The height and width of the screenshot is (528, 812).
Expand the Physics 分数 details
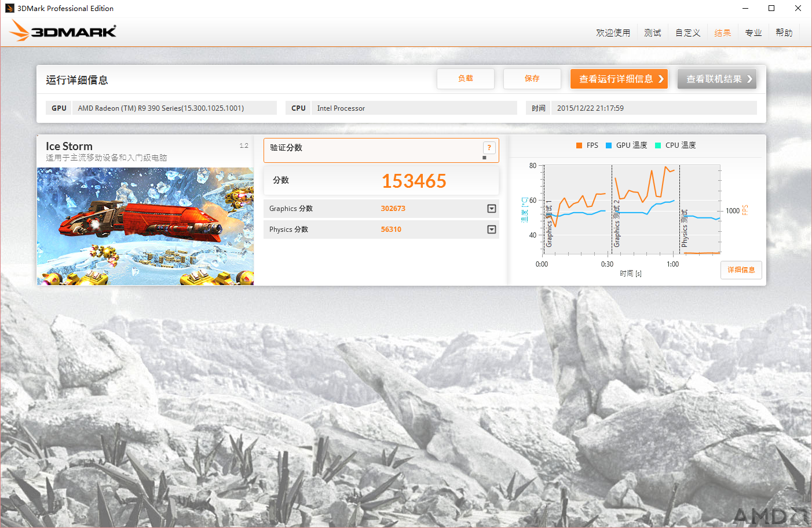(x=492, y=230)
